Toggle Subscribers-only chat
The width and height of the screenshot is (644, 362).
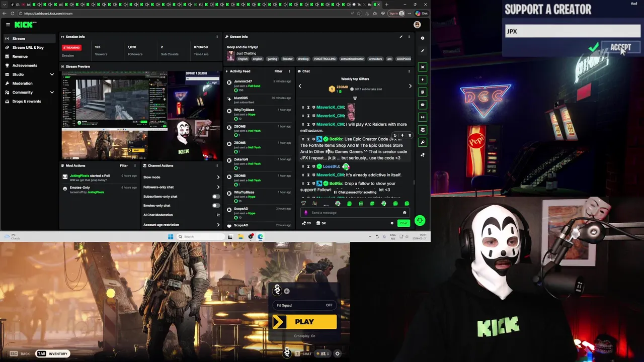216,197
